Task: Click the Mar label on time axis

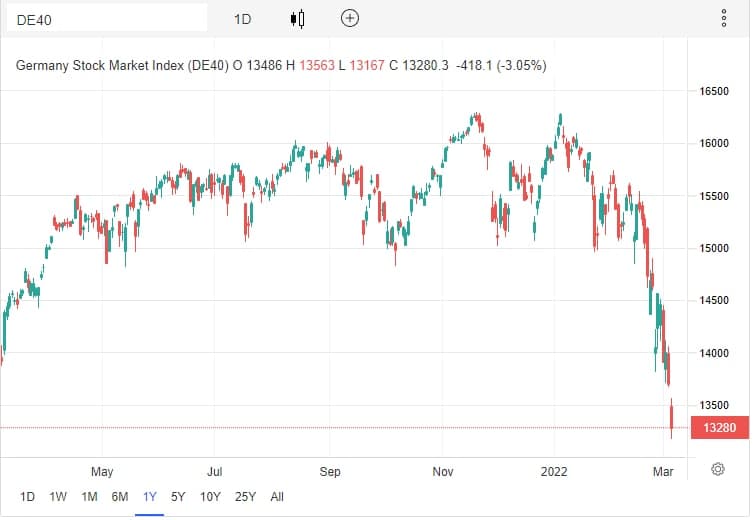Action: point(663,471)
